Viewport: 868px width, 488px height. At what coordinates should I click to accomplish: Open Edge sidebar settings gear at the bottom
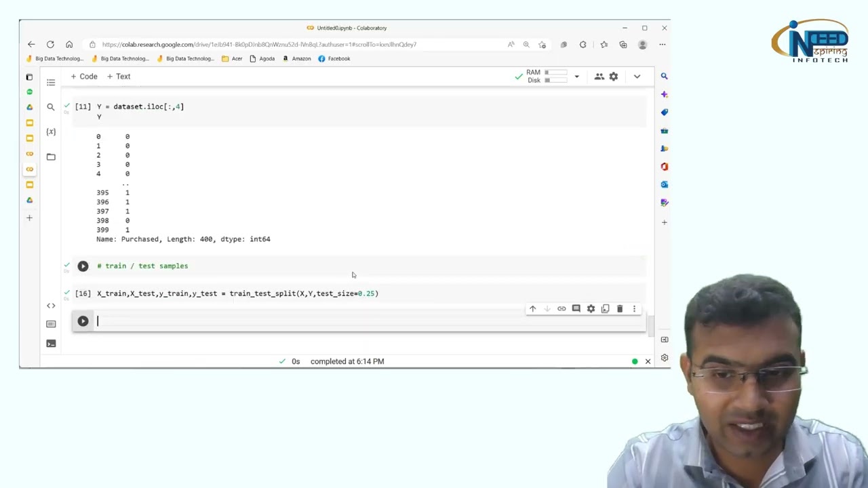664,358
